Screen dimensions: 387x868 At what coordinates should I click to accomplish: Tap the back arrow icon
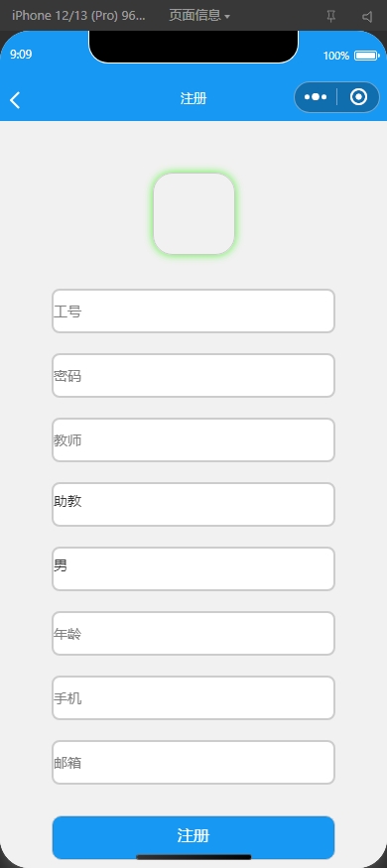point(15,100)
